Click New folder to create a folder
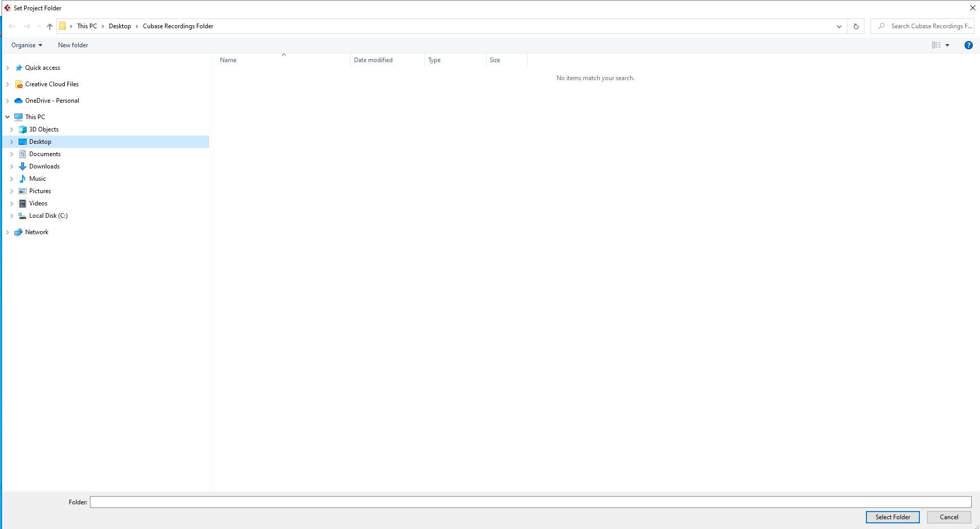This screenshot has width=980, height=529. (x=73, y=45)
